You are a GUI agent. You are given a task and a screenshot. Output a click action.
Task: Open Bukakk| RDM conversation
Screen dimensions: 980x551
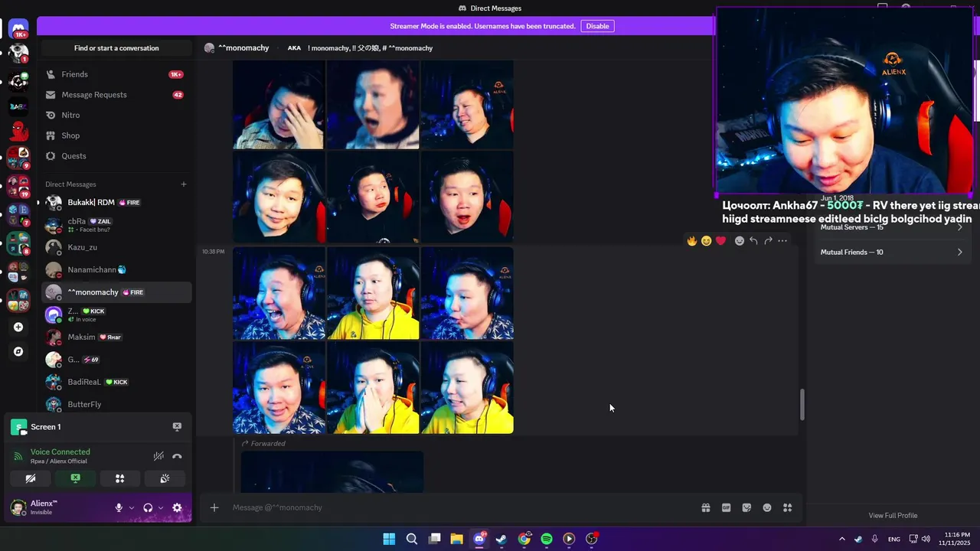[115, 203]
